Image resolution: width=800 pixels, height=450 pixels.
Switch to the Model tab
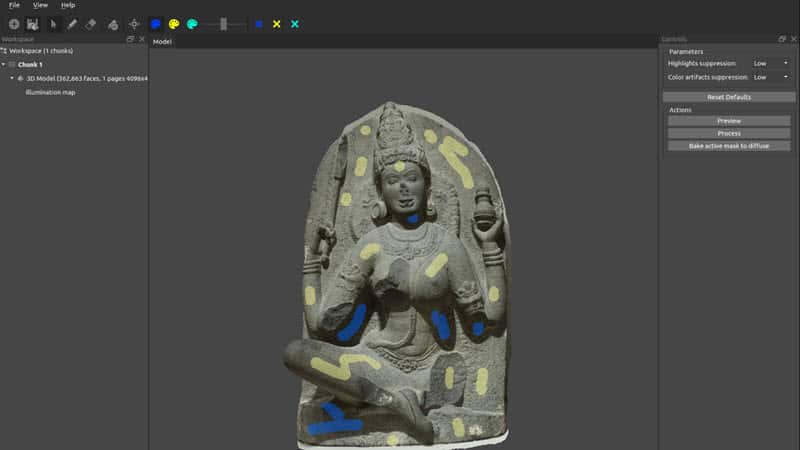(162, 42)
